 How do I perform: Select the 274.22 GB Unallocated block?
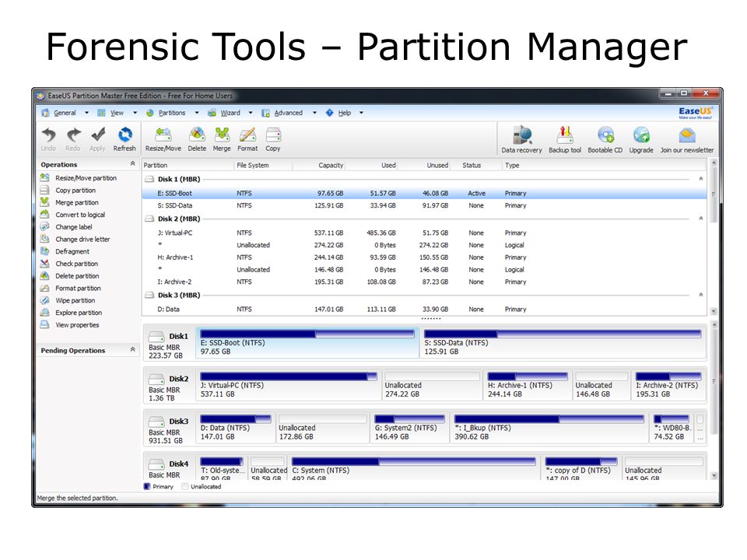pyautogui.click(x=432, y=386)
